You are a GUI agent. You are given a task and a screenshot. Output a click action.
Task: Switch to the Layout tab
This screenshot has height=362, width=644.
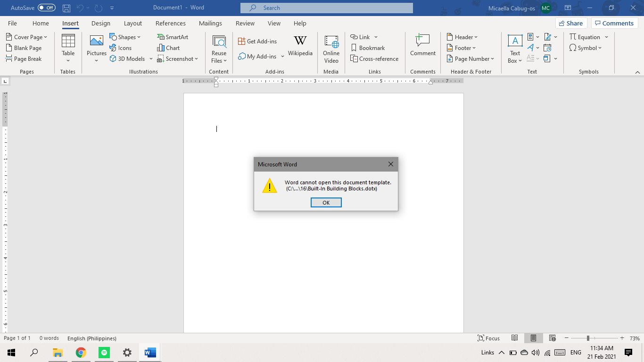133,23
